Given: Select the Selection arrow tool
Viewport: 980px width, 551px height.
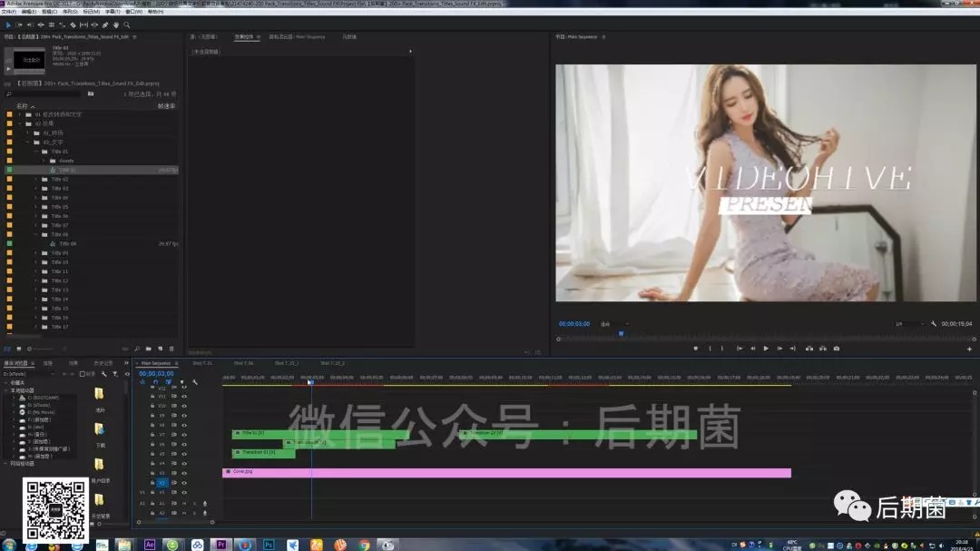Looking at the screenshot, I should point(8,25).
